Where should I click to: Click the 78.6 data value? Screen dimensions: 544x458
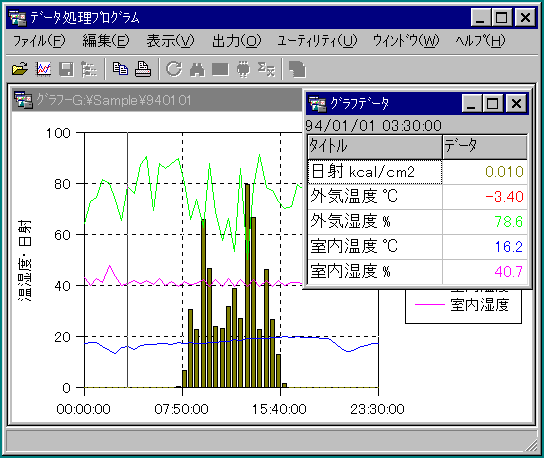tap(508, 222)
